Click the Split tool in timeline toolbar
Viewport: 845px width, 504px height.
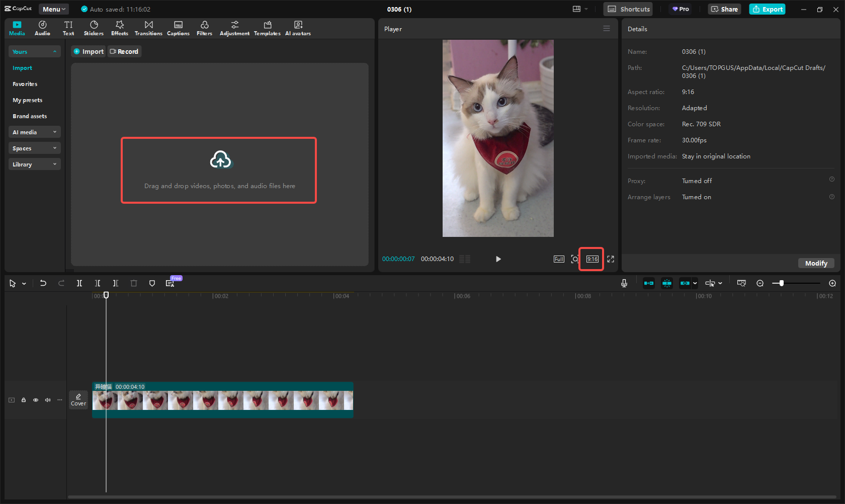(79, 283)
